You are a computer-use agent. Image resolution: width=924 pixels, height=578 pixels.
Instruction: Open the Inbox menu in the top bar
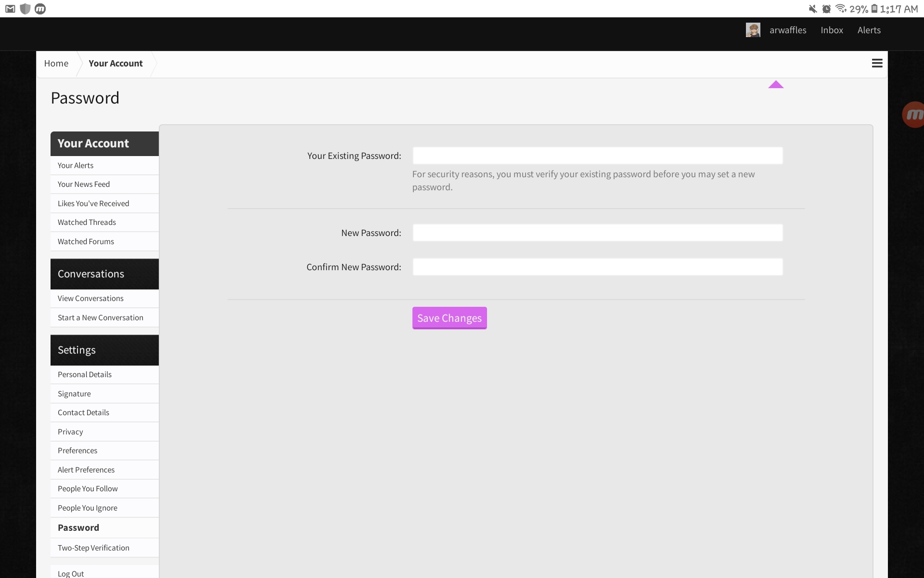tap(832, 30)
